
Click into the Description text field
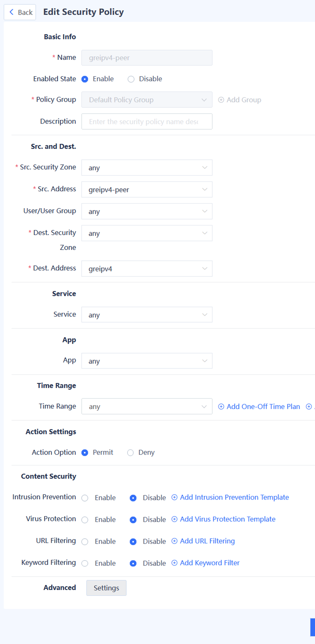click(147, 122)
